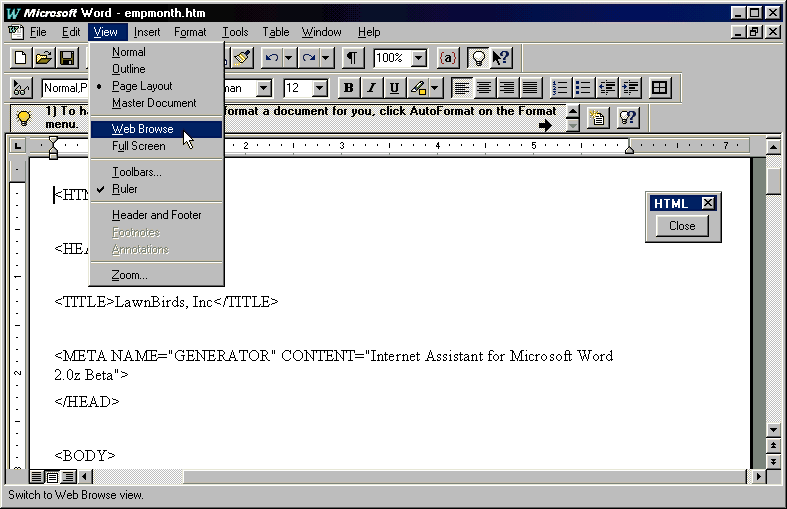This screenshot has width=787, height=509.
Task: Click the Show/Hide paragraph marks icon
Action: tap(353, 58)
